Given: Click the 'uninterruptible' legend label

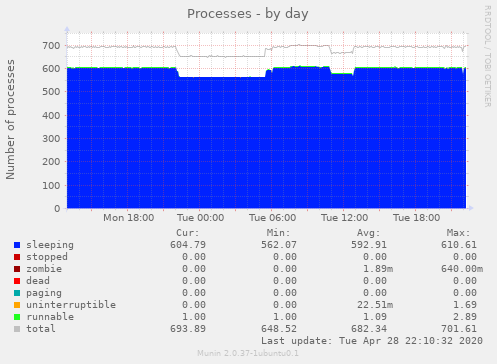Looking at the screenshot, I should coord(71,305).
